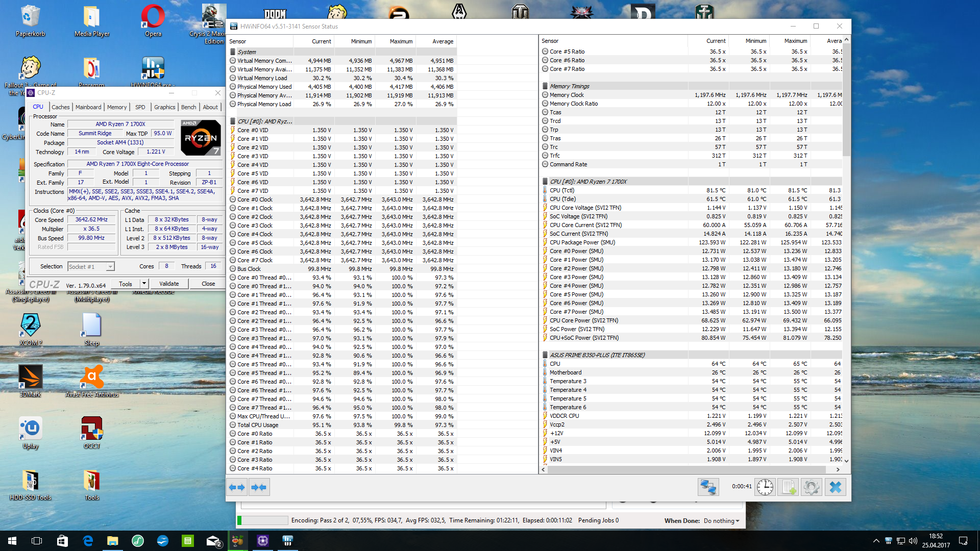The image size is (980, 551).
Task: Select the Command Rate row
Action: pyautogui.click(x=691, y=164)
